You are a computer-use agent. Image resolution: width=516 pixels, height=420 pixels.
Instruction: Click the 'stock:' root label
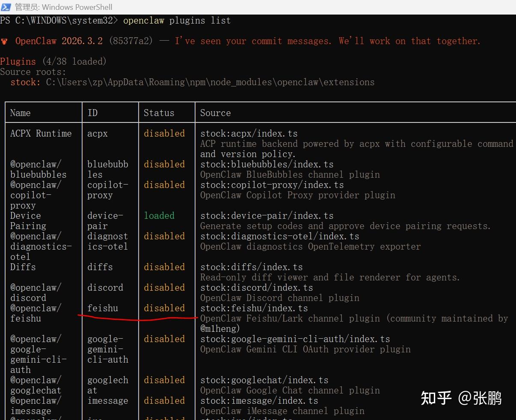25,82
